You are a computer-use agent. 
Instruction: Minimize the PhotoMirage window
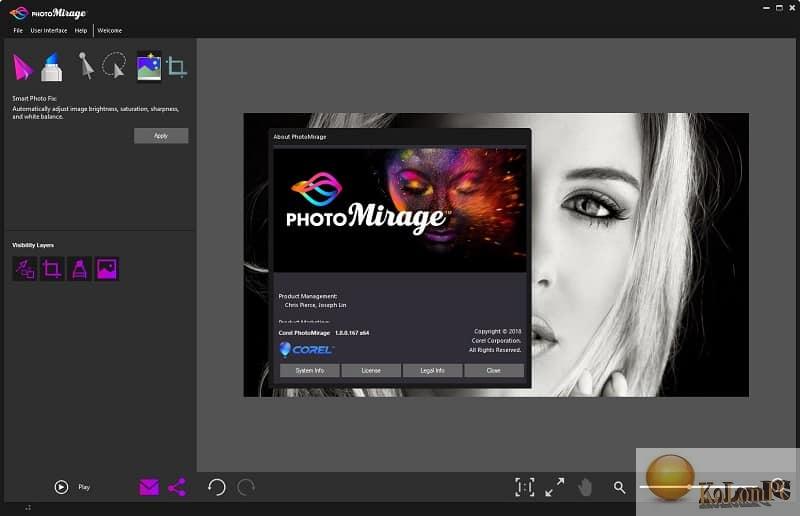click(766, 8)
